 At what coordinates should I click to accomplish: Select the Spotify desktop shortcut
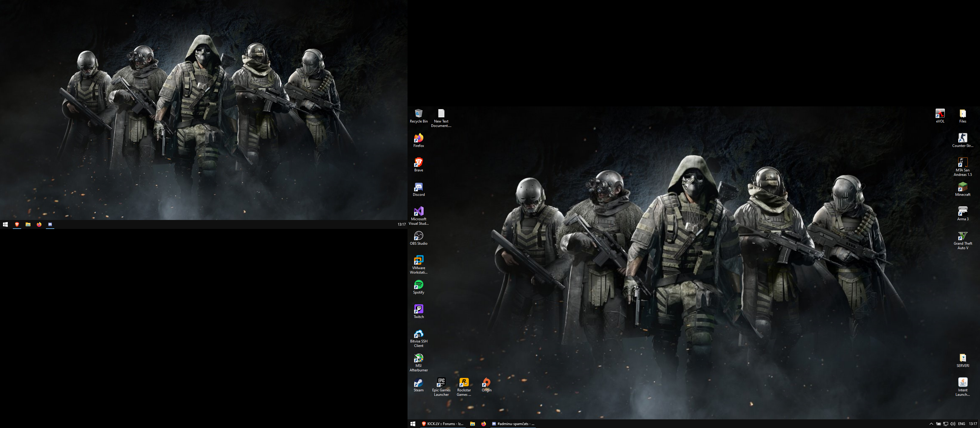pyautogui.click(x=419, y=287)
